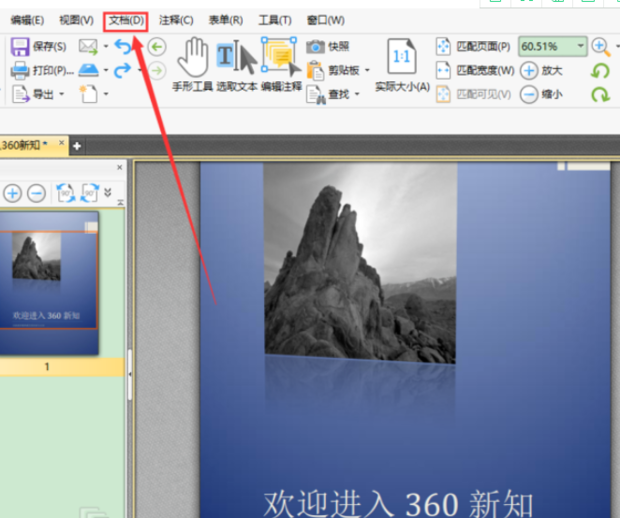Collapse the side panel with the splitter handle
The height and width of the screenshot is (518, 620).
(129, 374)
